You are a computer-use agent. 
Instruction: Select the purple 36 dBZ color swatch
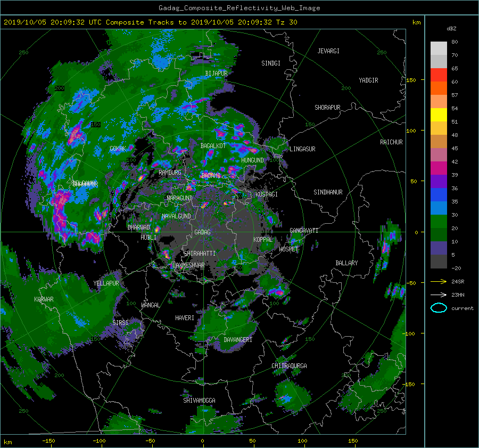pyautogui.click(x=439, y=182)
